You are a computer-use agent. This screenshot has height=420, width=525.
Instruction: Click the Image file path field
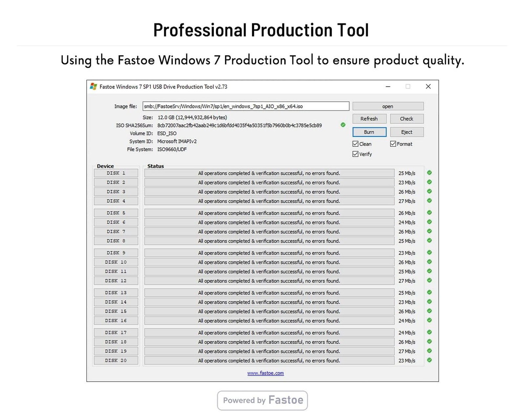coord(246,106)
